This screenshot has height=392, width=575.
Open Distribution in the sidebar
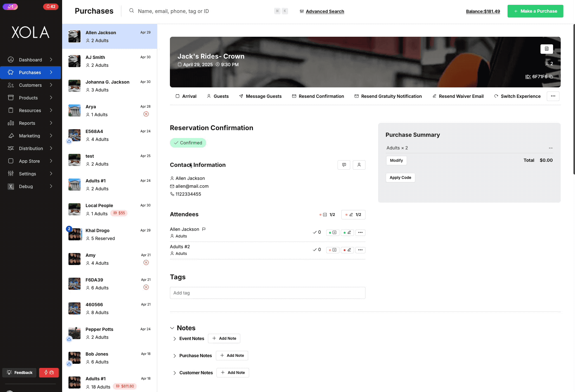click(30, 149)
